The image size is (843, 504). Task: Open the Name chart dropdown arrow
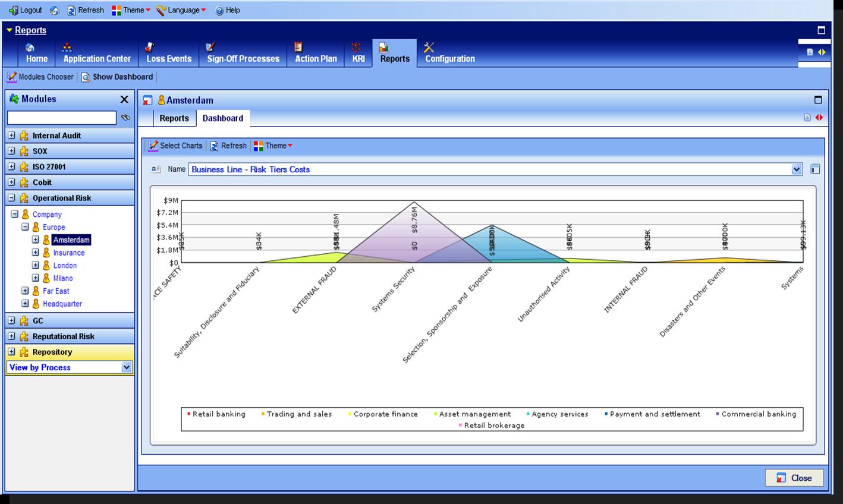click(x=797, y=169)
